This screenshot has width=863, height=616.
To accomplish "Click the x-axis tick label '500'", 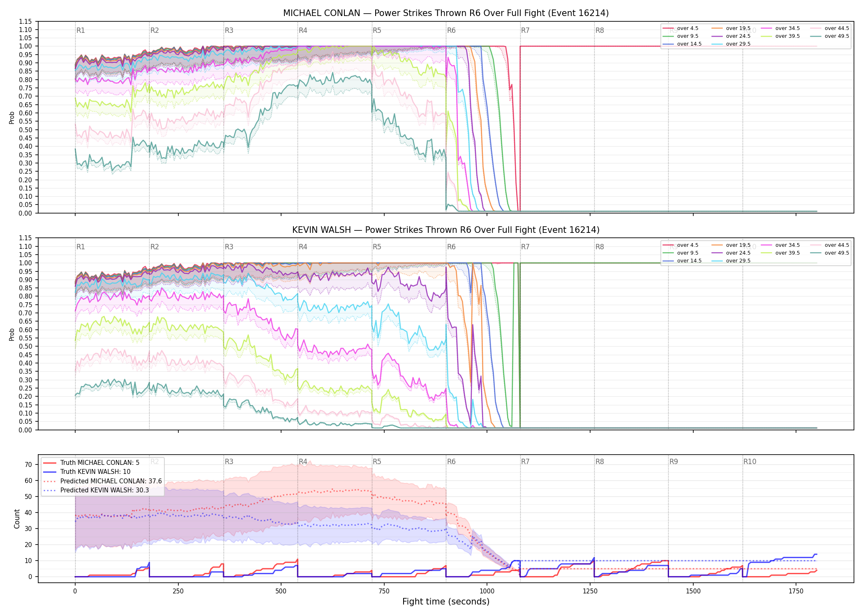I will [281, 591].
